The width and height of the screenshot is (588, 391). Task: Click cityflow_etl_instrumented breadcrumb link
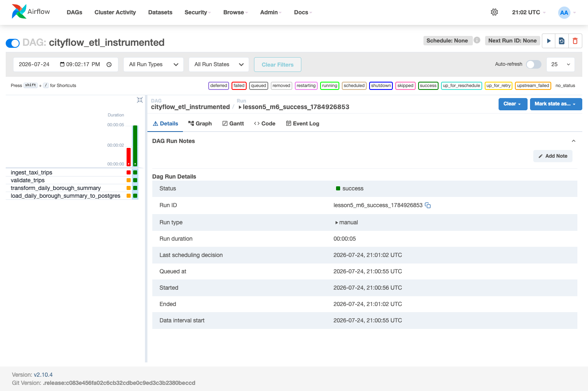coord(190,107)
